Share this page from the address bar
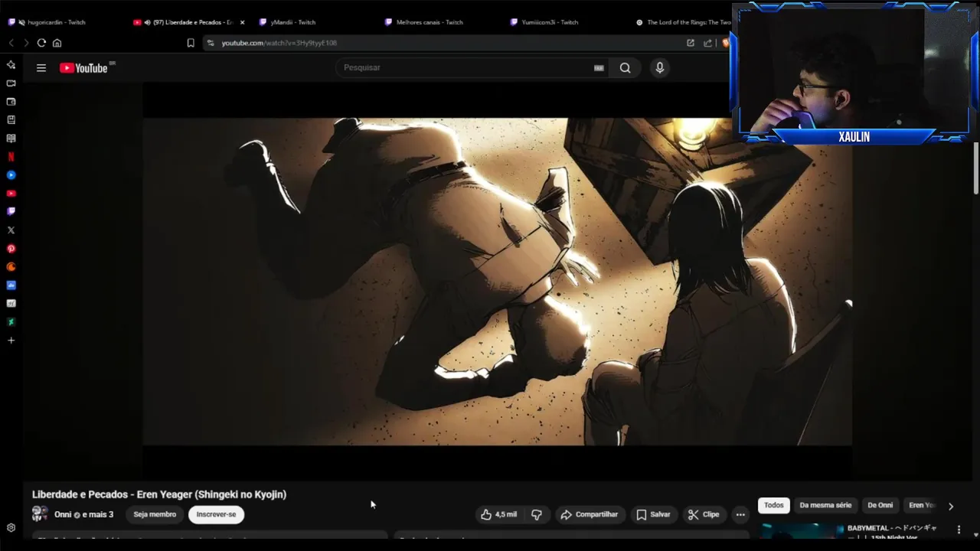This screenshot has width=980, height=551. pyautogui.click(x=707, y=43)
